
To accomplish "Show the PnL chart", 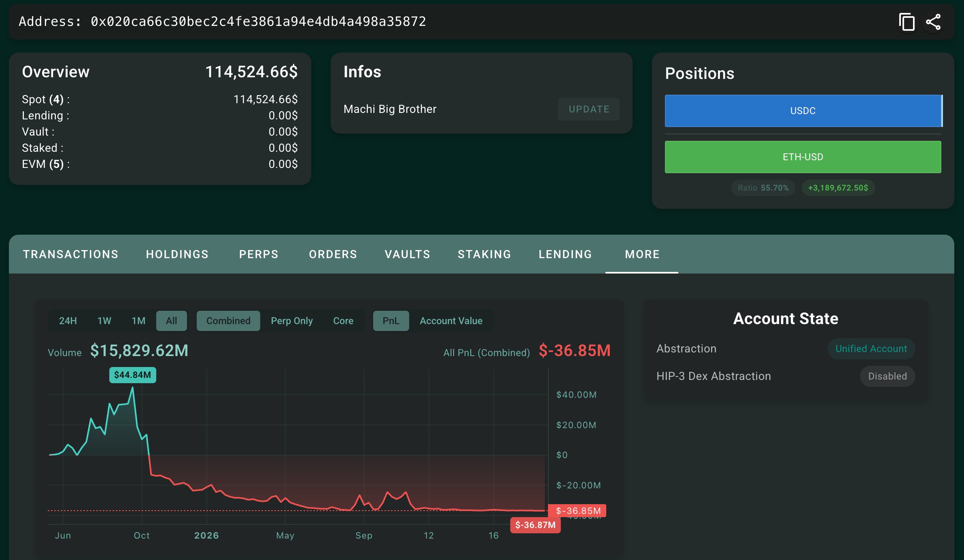I will pyautogui.click(x=391, y=321).
